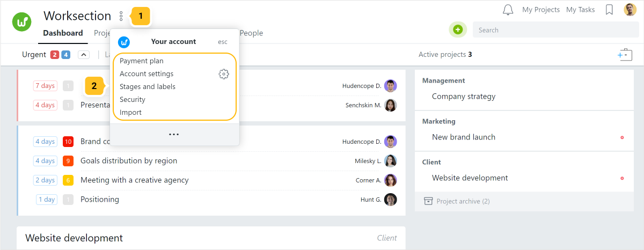Open Project archive (2) link
This screenshot has width=644, height=250.
tap(463, 202)
